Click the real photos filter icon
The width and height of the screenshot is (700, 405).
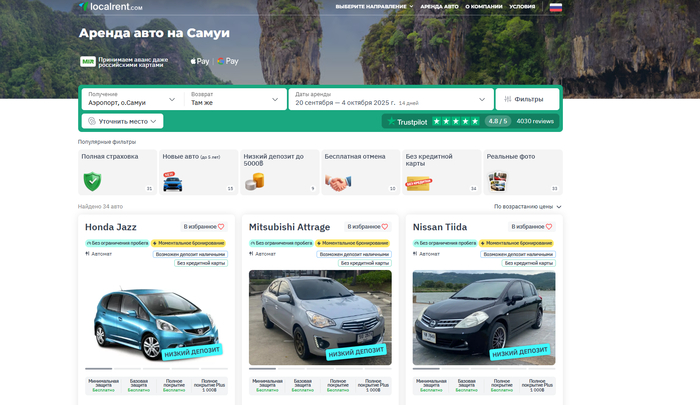497,182
